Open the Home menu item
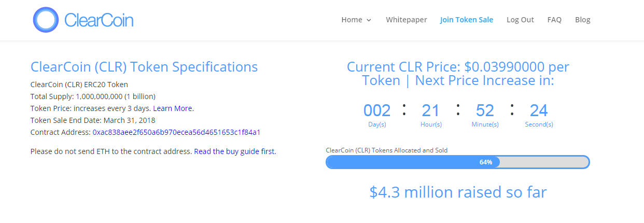This screenshot has height=223, width=644. coord(352,20)
